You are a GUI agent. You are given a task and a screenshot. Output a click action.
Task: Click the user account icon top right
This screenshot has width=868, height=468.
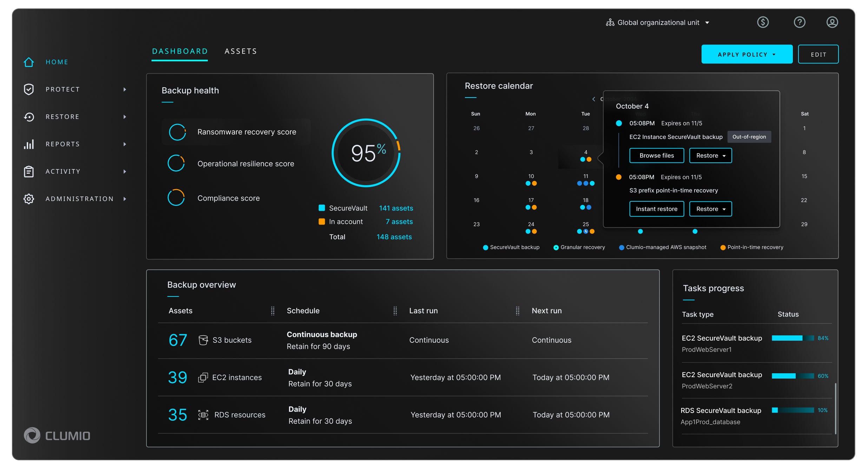click(832, 22)
